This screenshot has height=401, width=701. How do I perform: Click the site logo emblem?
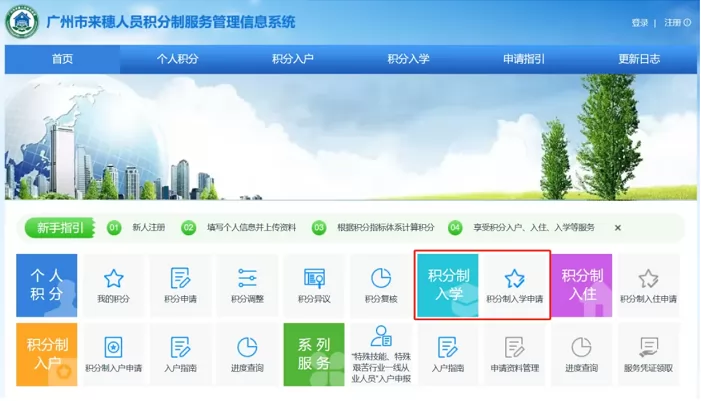coord(22,21)
